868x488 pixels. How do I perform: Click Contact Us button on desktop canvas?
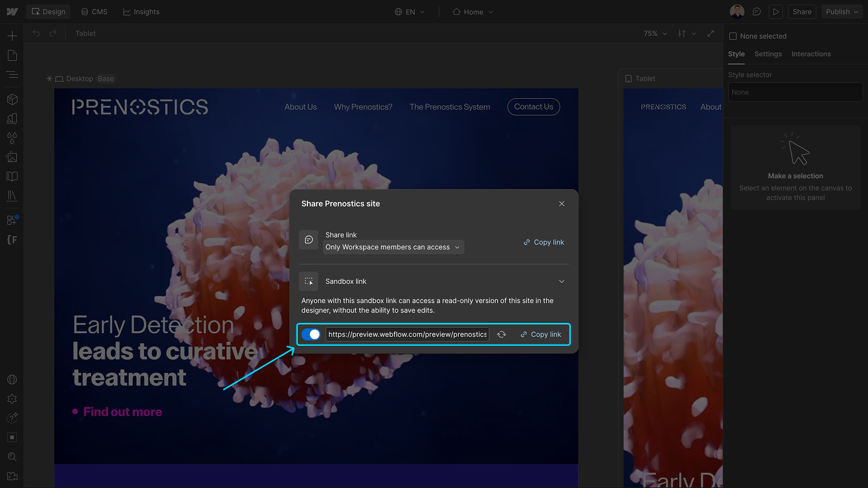pyautogui.click(x=533, y=107)
